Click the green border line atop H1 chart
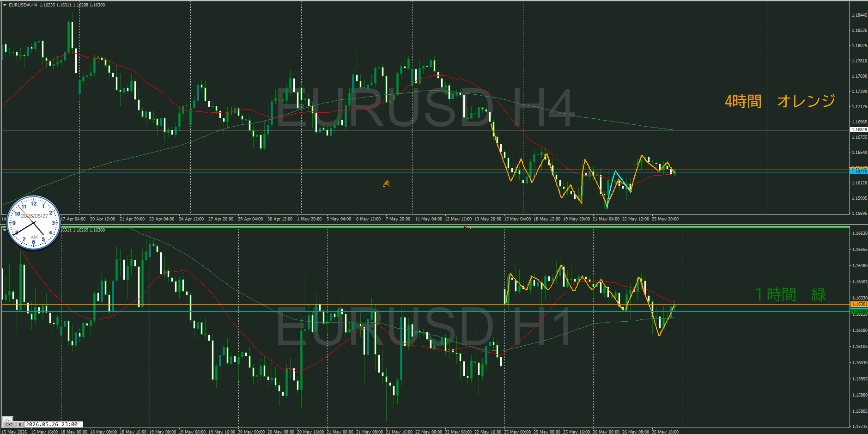 click(425, 227)
